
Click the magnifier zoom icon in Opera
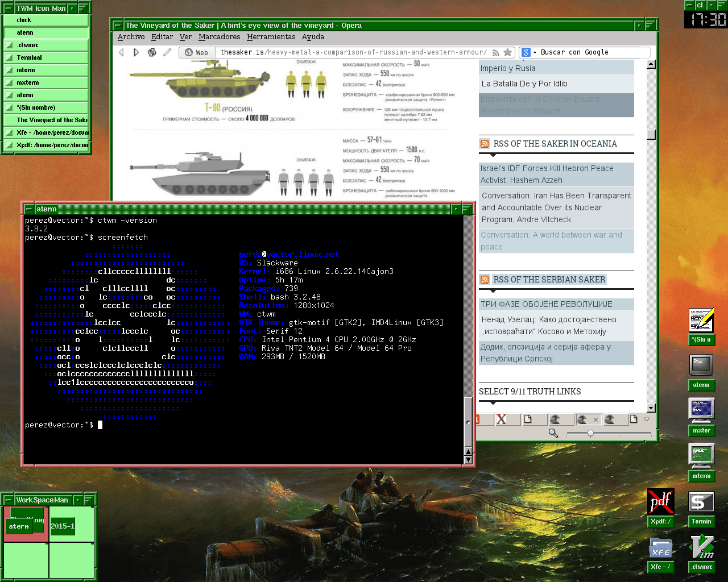553,433
